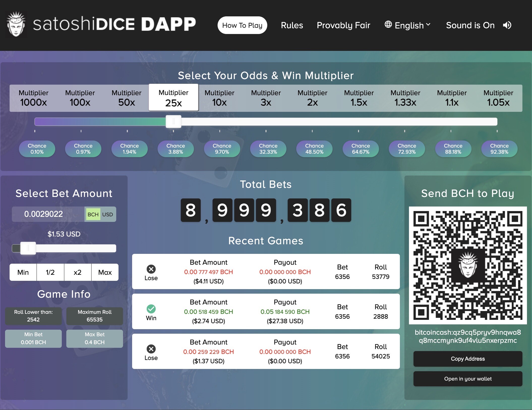The width and height of the screenshot is (532, 410).
Task: Click the bitcoincash address text
Action: 468,336
